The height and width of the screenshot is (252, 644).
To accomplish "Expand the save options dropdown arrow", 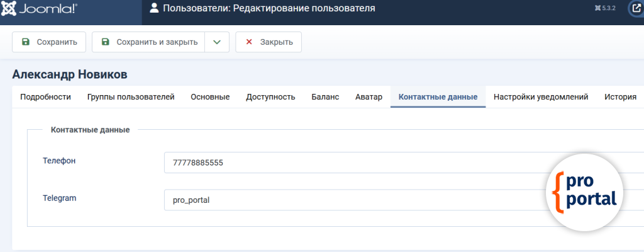I will (216, 42).
